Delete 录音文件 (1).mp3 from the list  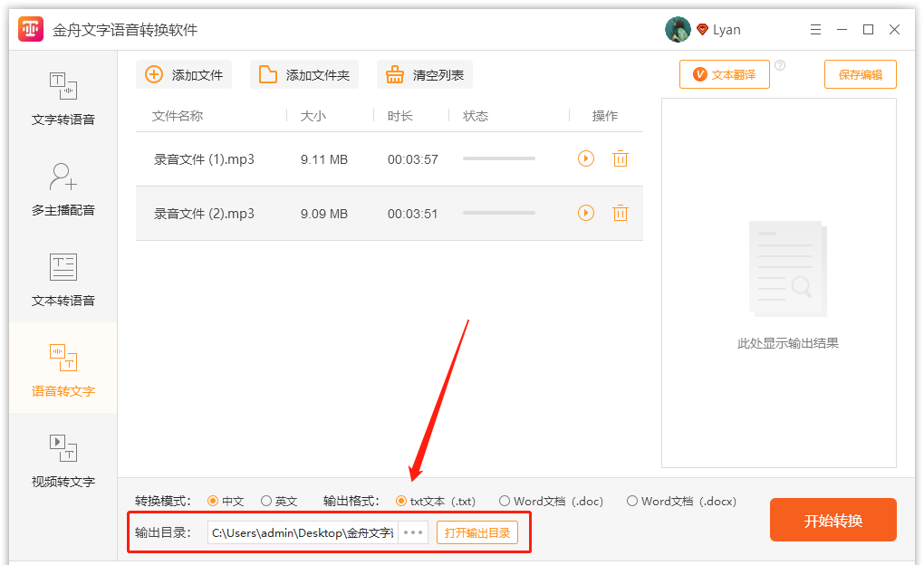[620, 158]
